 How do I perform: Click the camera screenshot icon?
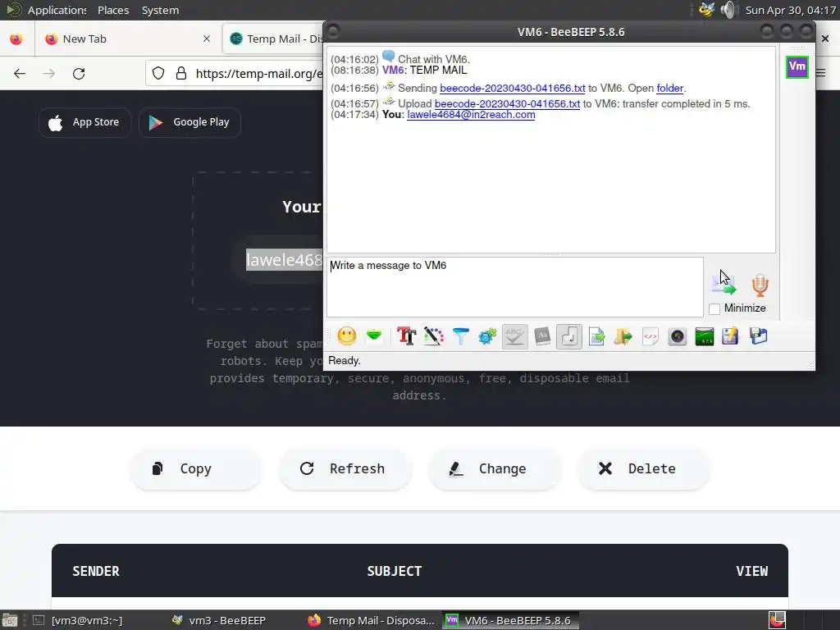(x=677, y=336)
